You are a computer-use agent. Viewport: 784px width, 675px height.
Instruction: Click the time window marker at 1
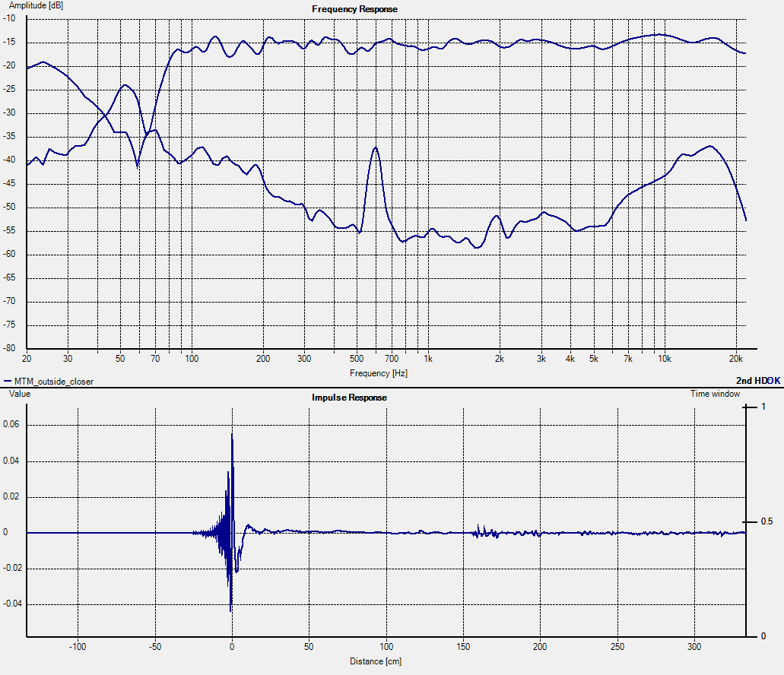point(750,407)
